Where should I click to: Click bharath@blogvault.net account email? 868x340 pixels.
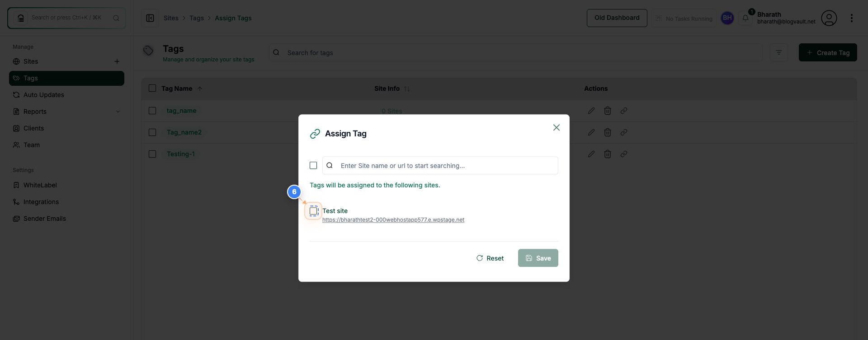(786, 22)
